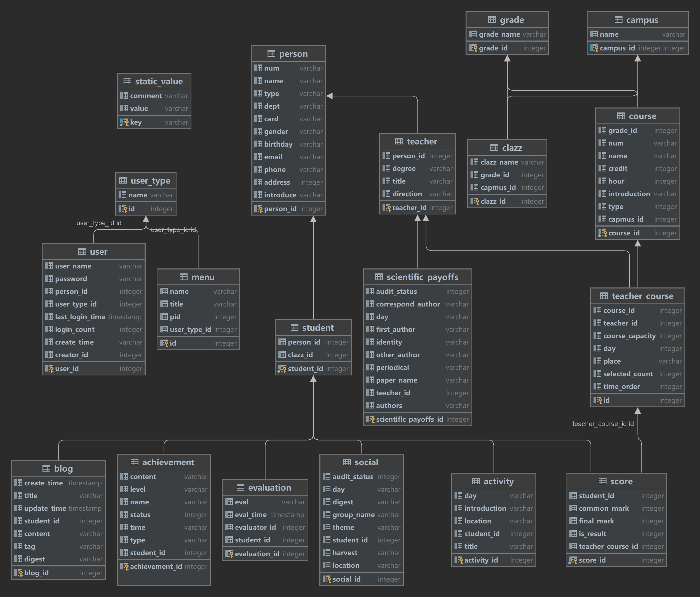Select the comment column in static_value
This screenshot has height=597, width=700.
154,96
